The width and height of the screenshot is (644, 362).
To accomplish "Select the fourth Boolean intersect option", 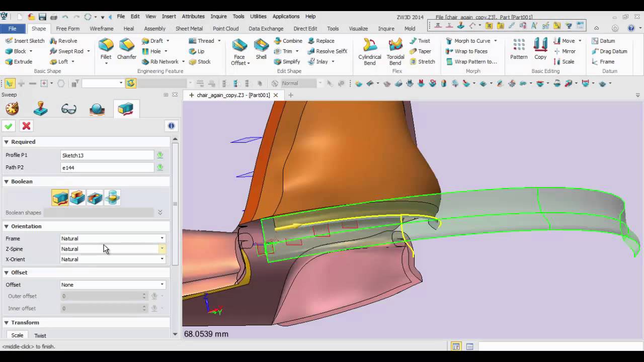I will [x=112, y=198].
